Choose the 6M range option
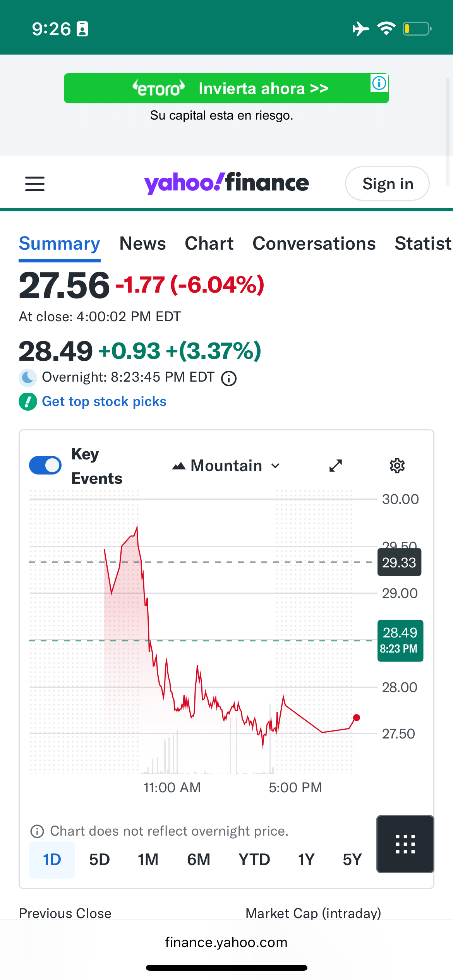Screen dimensions: 453x980 click(x=199, y=860)
